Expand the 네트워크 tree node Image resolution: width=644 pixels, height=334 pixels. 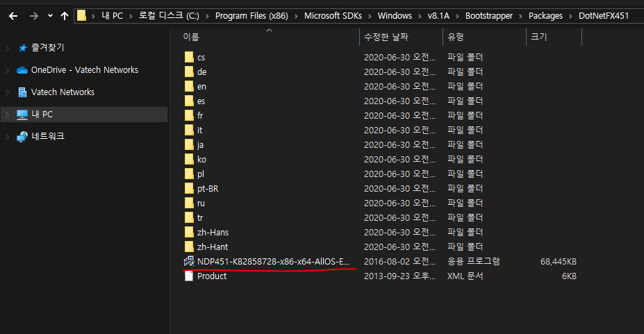[x=7, y=137]
